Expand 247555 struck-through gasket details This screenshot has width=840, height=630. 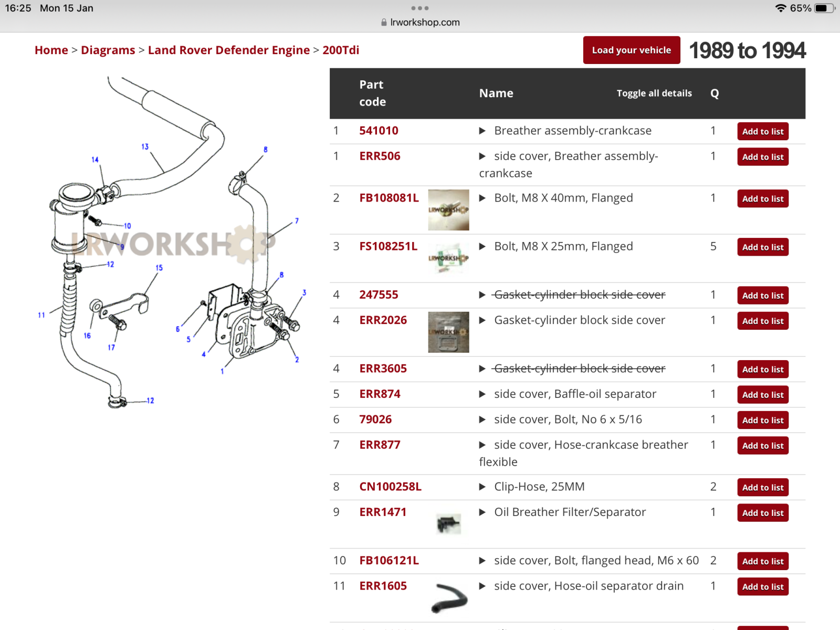tap(482, 295)
